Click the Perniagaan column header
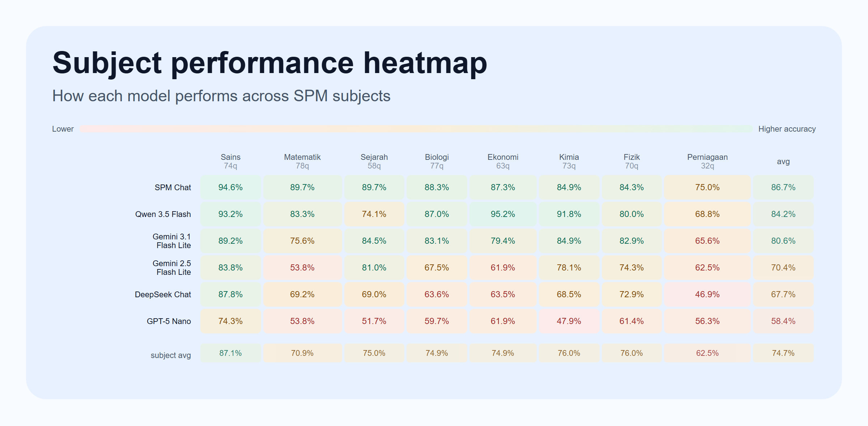The height and width of the screenshot is (426, 868). pyautogui.click(x=707, y=161)
